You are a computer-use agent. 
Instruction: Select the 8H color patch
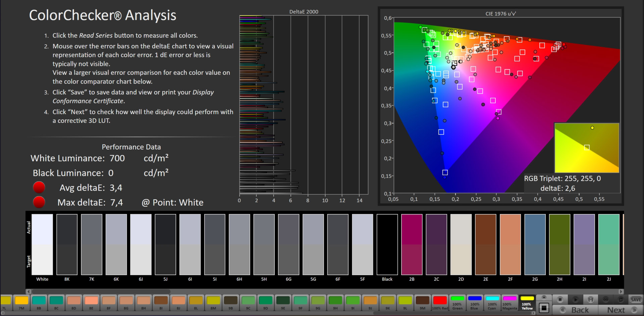(x=143, y=302)
